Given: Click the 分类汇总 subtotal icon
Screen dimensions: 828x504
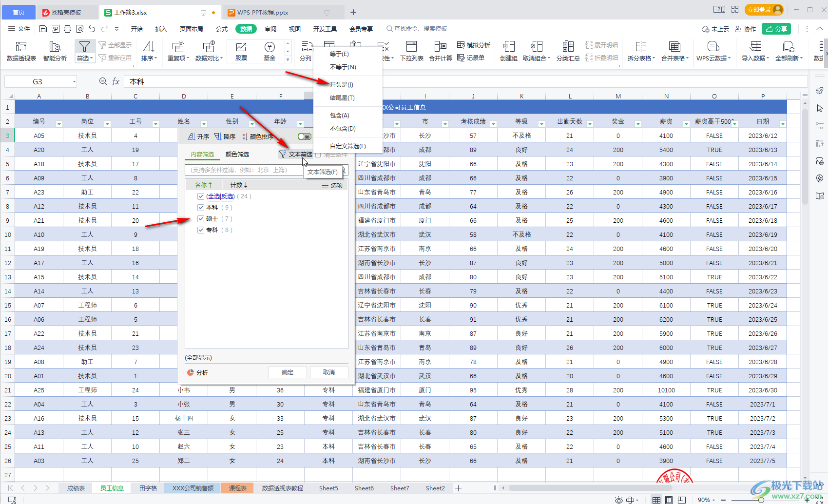Looking at the screenshot, I should [x=568, y=46].
